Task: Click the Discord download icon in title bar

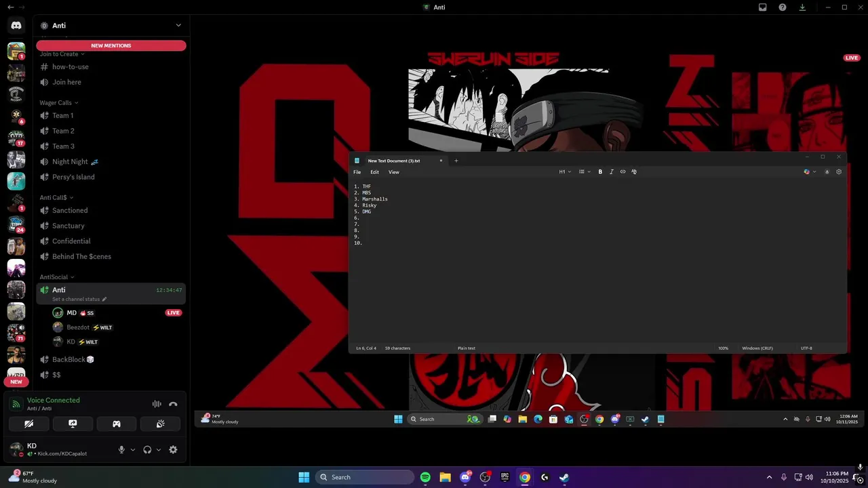Action: (x=802, y=7)
